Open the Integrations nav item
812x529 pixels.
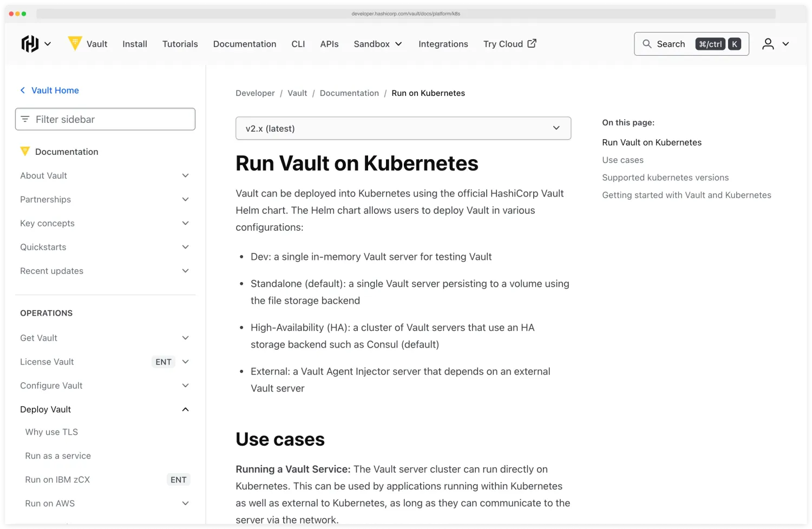[443, 44]
